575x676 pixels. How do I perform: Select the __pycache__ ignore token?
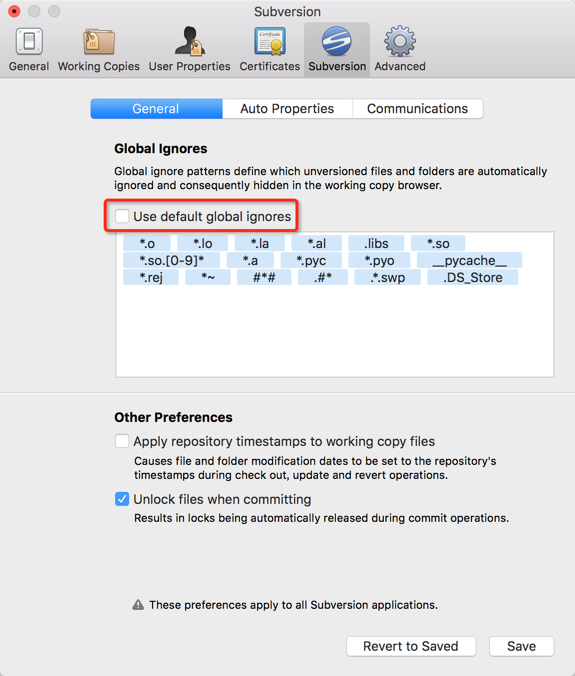(469, 260)
